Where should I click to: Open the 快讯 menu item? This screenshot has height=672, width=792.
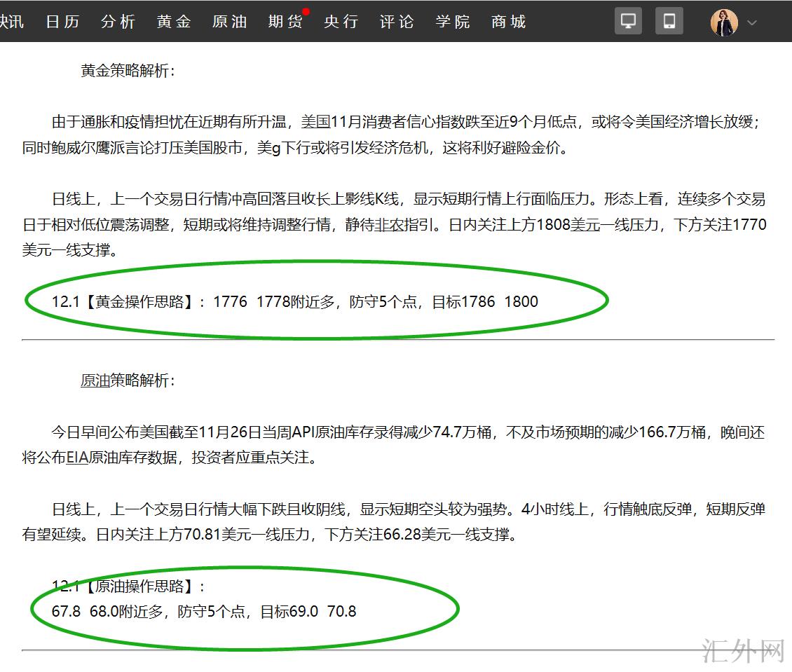click(x=11, y=22)
